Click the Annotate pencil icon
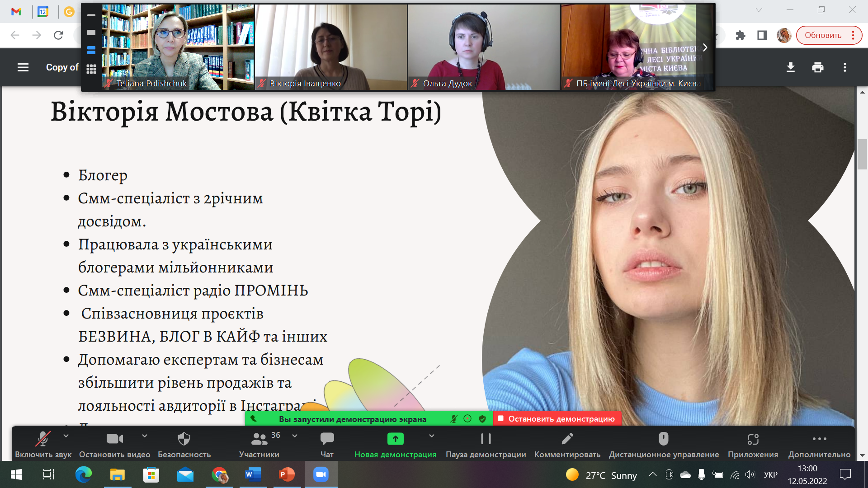This screenshot has height=488, width=868. (x=567, y=439)
